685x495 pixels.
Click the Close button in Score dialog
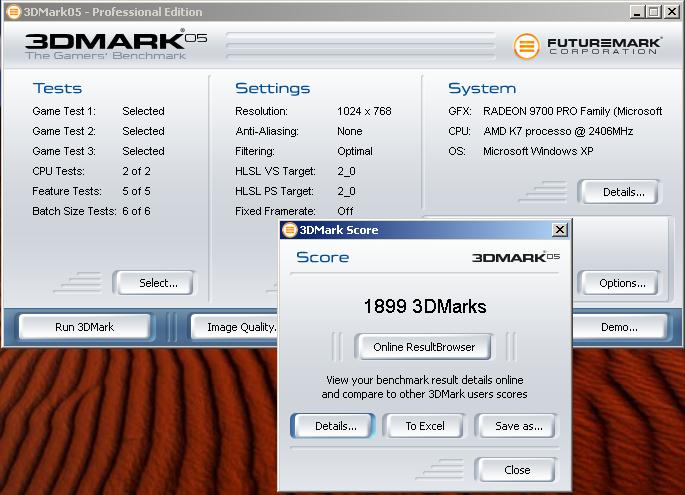point(516,470)
